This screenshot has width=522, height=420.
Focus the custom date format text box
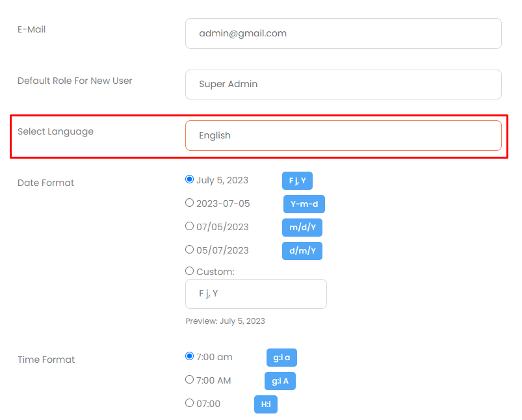(x=255, y=294)
